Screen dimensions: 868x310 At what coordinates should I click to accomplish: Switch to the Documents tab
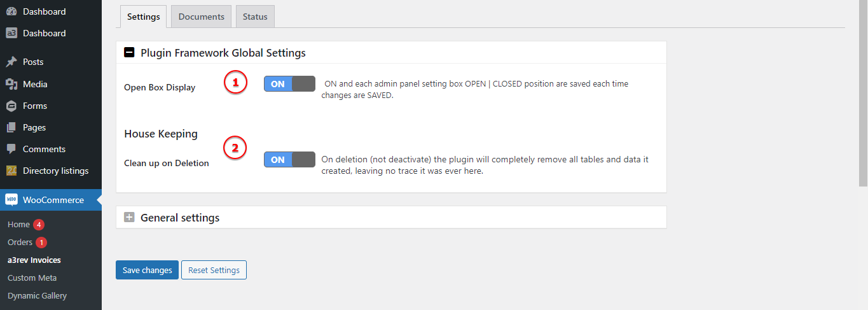201,17
